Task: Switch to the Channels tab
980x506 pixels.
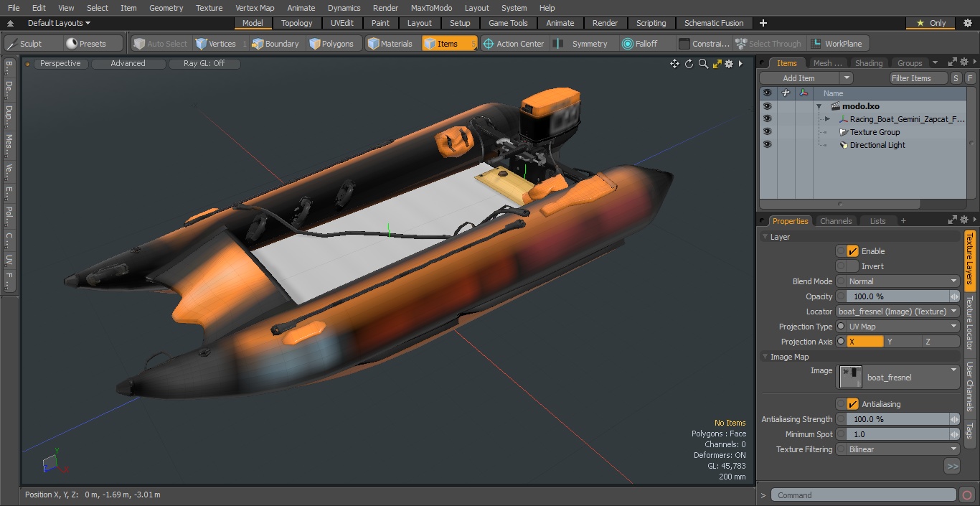Action: pyautogui.click(x=836, y=221)
